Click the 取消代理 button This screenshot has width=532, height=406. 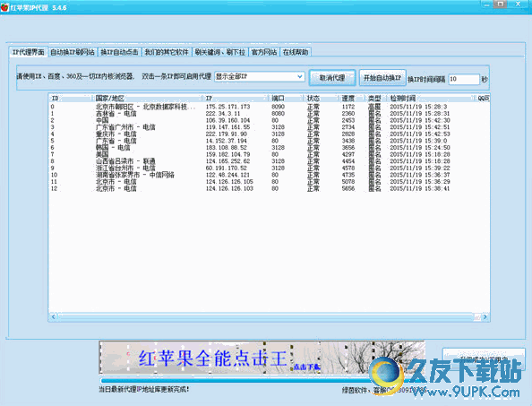point(332,78)
